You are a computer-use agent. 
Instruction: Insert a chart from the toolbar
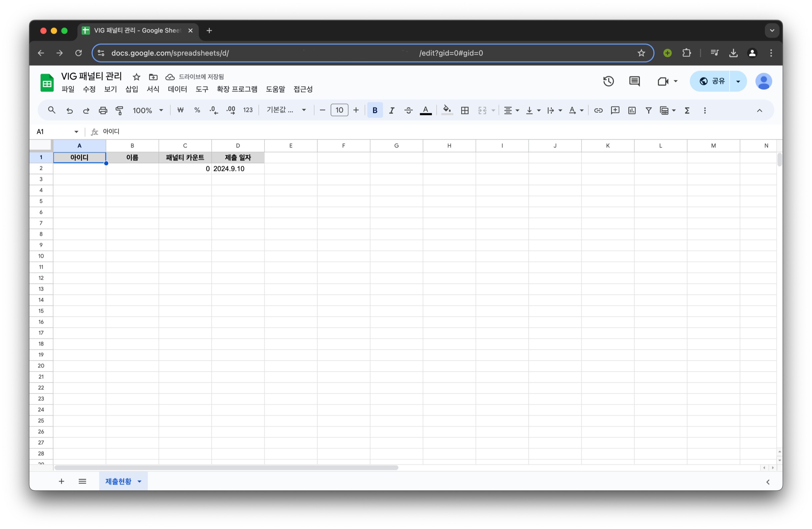[632, 111]
